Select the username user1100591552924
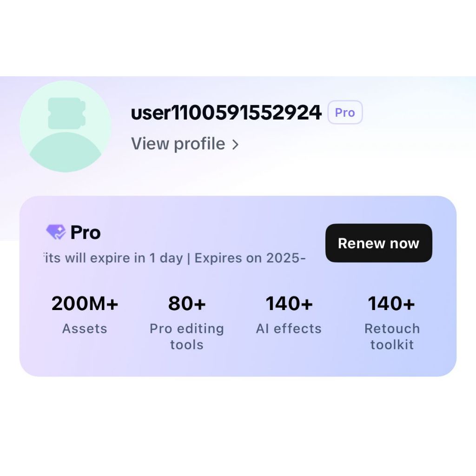Screen dimensions: 476x476 coord(226,112)
